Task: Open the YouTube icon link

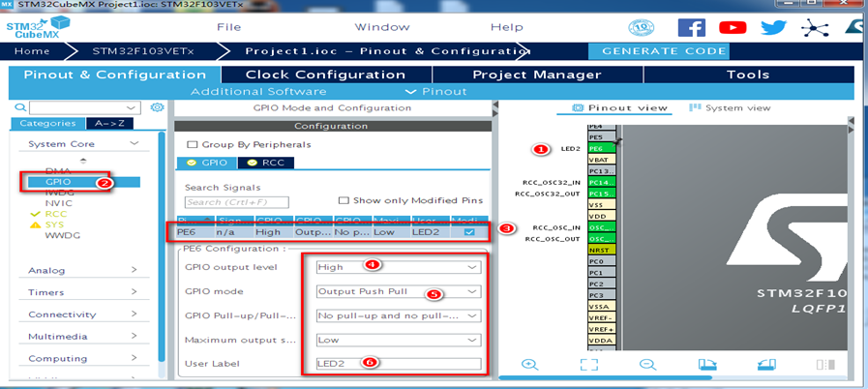Action: (733, 27)
